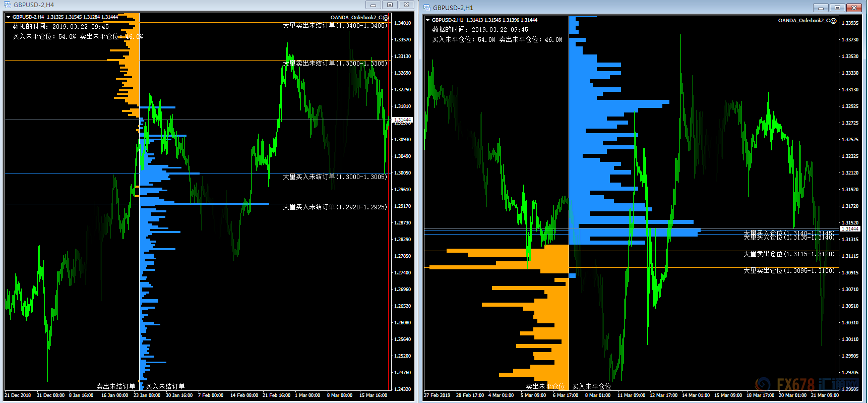
Task: Select label 大量买入未结订单(1.2920-1.2925)
Action: pyautogui.click(x=335, y=207)
